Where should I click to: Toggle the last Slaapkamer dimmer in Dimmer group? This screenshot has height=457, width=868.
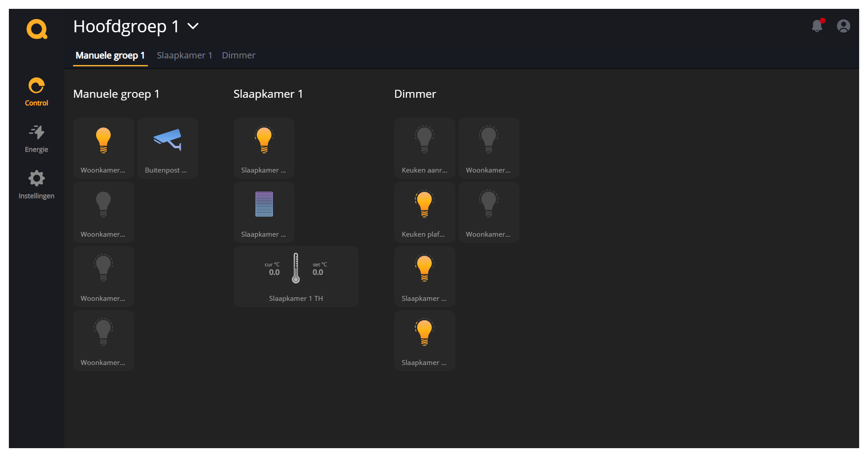[x=424, y=341]
